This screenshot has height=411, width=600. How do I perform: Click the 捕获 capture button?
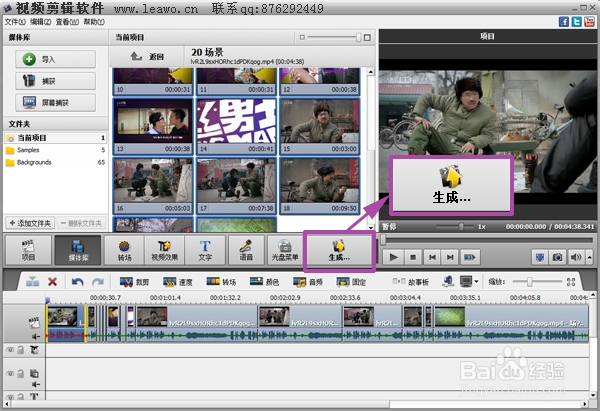(55, 81)
